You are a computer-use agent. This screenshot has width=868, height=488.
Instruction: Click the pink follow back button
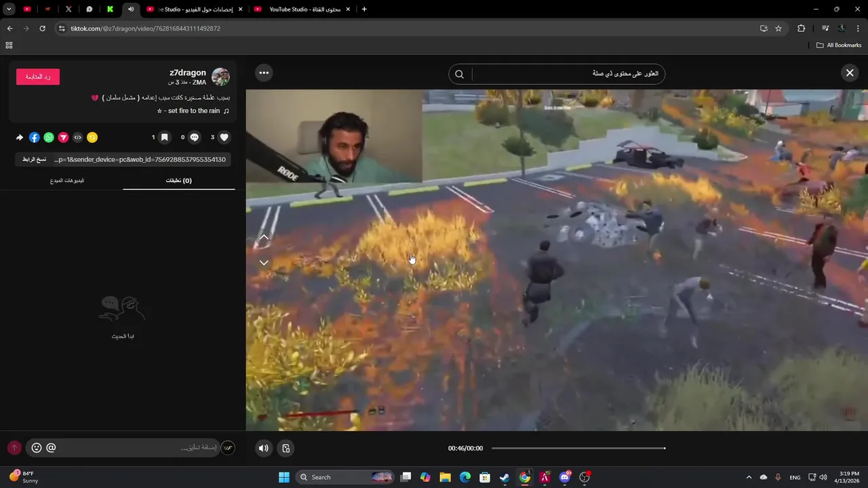38,77
